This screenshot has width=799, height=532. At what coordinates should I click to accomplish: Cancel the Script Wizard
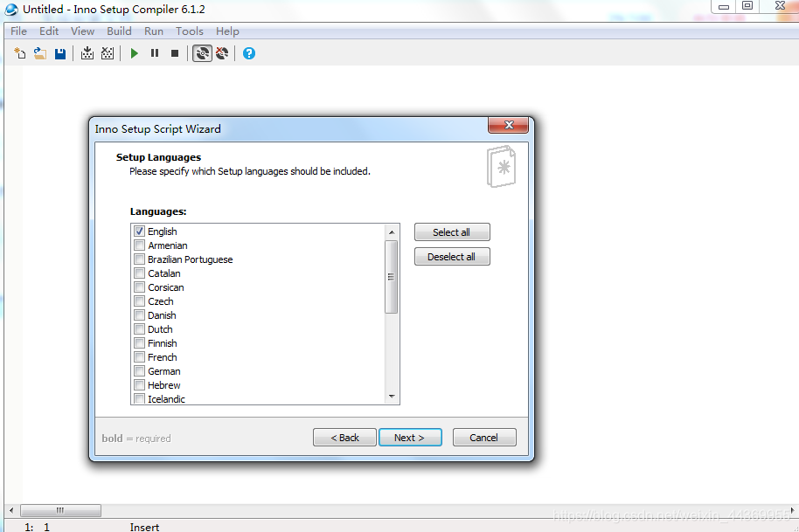[x=484, y=438]
